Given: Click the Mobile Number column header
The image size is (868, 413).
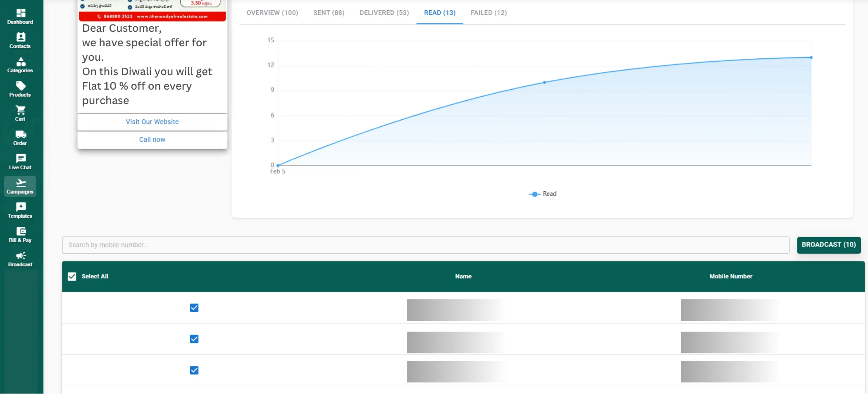Looking at the screenshot, I should 731,276.
